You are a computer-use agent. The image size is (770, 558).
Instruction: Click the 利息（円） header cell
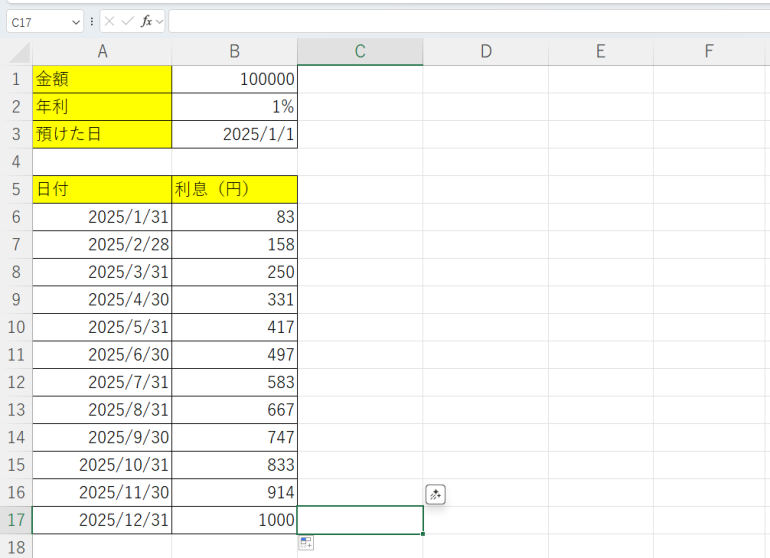[234, 188]
